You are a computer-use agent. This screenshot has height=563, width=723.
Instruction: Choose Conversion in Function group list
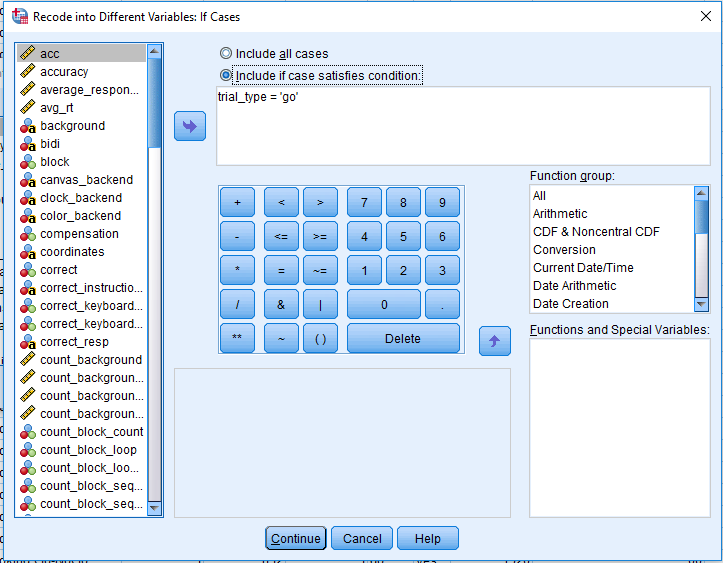pos(564,250)
